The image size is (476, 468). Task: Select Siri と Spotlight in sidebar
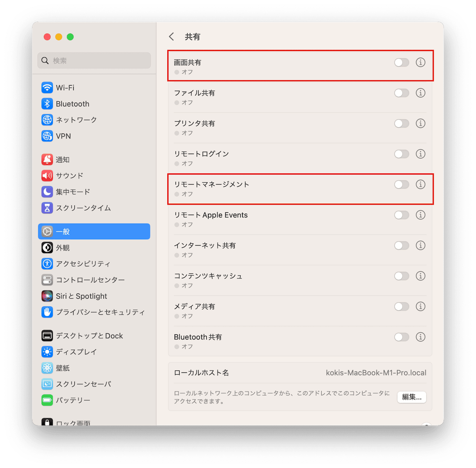(x=94, y=296)
